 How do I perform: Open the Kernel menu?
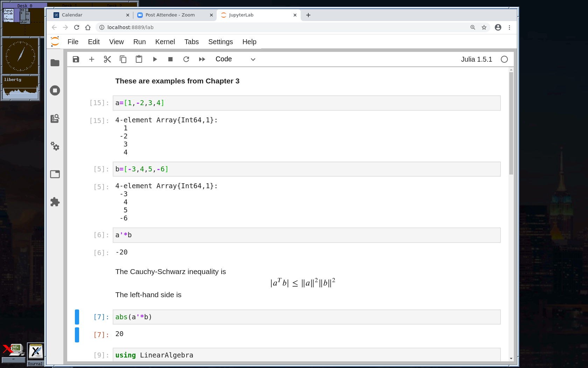point(165,42)
